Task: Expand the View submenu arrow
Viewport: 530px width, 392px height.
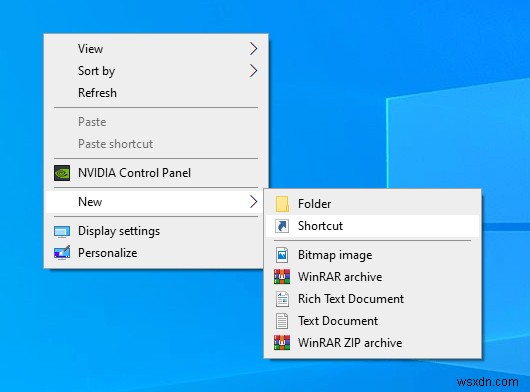Action: coord(254,49)
